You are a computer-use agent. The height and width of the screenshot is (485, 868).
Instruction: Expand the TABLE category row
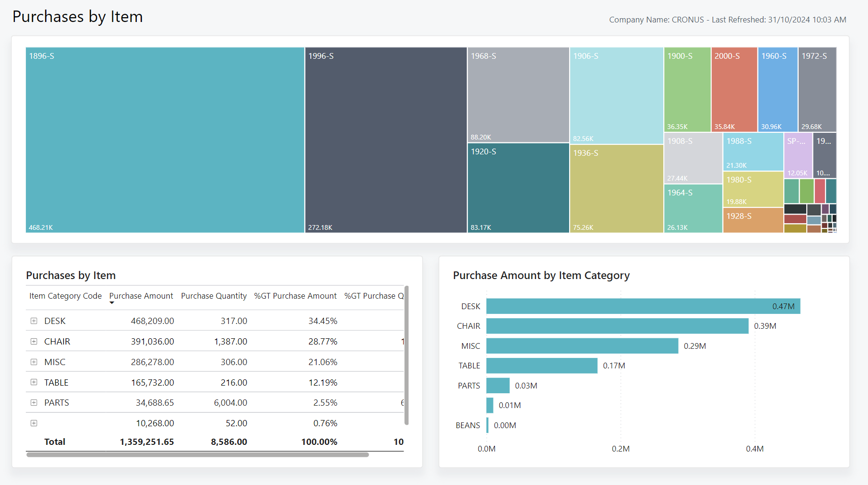(x=34, y=382)
